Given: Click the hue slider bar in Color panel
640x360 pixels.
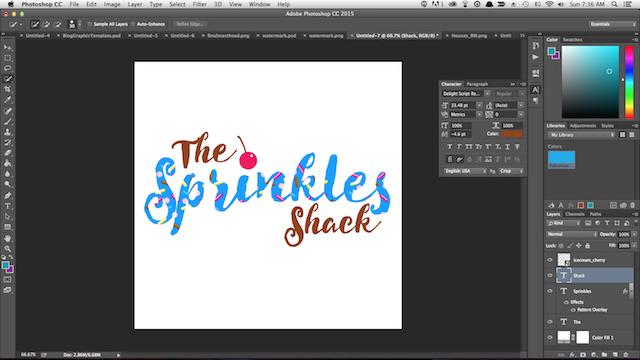Looking at the screenshot, I should pos(629,82).
